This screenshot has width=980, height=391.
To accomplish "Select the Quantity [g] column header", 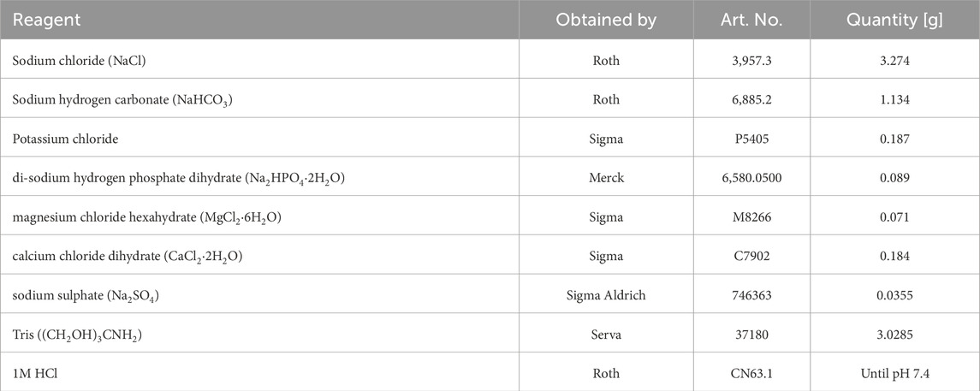I will click(894, 20).
